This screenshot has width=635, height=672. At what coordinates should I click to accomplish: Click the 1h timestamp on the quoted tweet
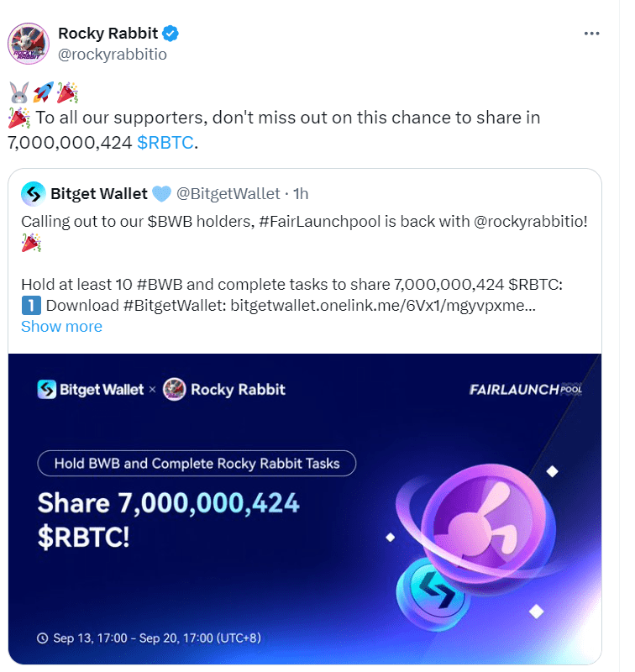[x=302, y=193]
